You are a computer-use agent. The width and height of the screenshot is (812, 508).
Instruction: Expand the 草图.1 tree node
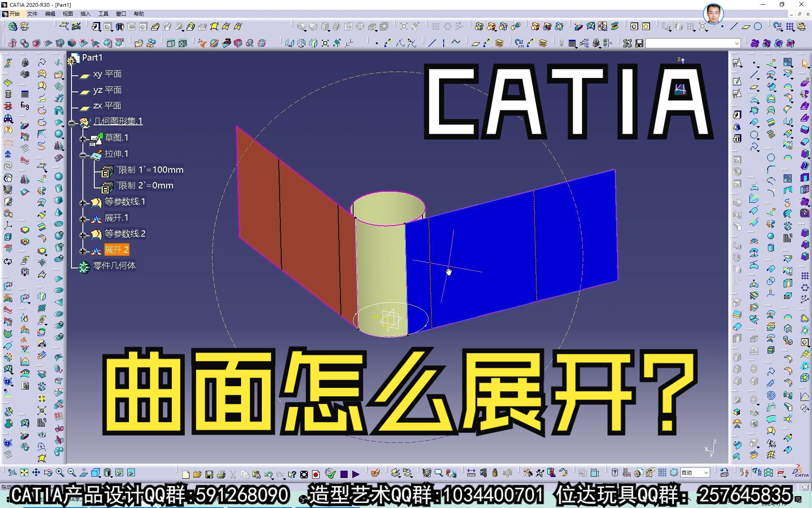pos(83,139)
